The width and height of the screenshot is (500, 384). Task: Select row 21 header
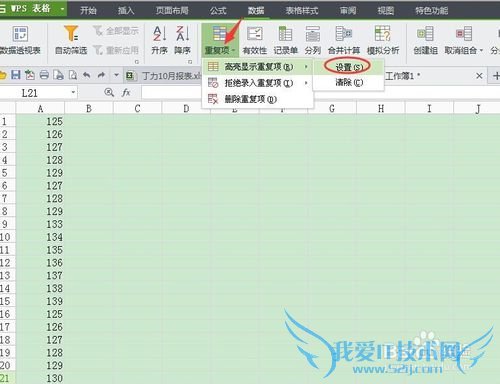(7, 378)
